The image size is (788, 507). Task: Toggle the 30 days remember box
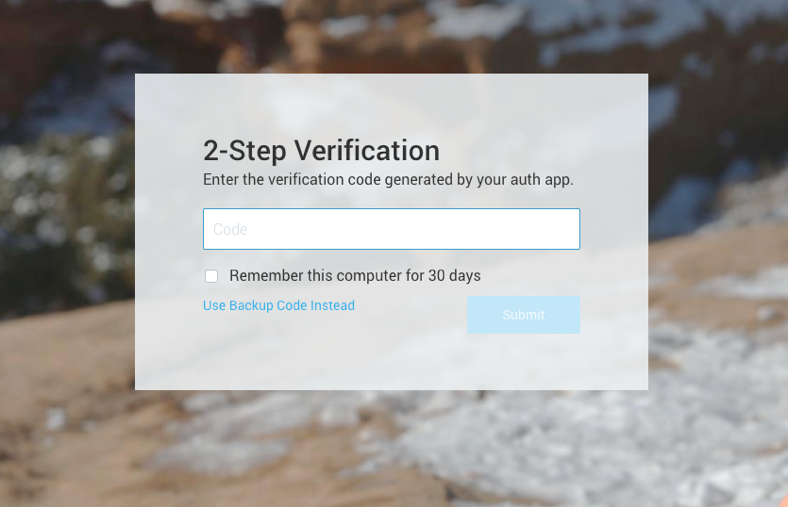(x=212, y=276)
